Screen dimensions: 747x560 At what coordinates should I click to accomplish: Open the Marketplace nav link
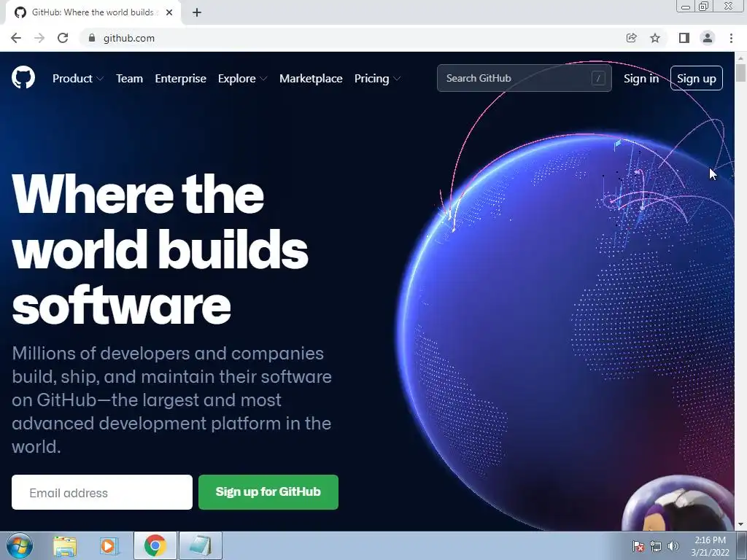point(311,79)
